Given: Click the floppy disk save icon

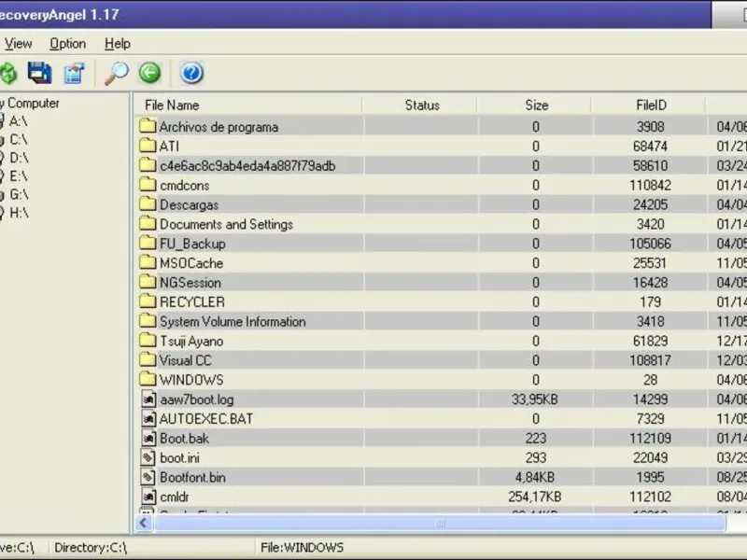Looking at the screenshot, I should click(40, 73).
